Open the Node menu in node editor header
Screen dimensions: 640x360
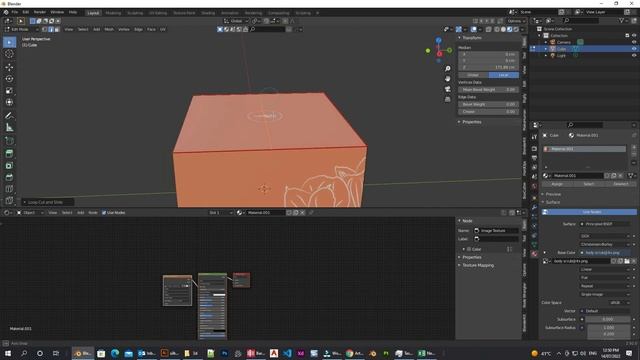click(93, 213)
